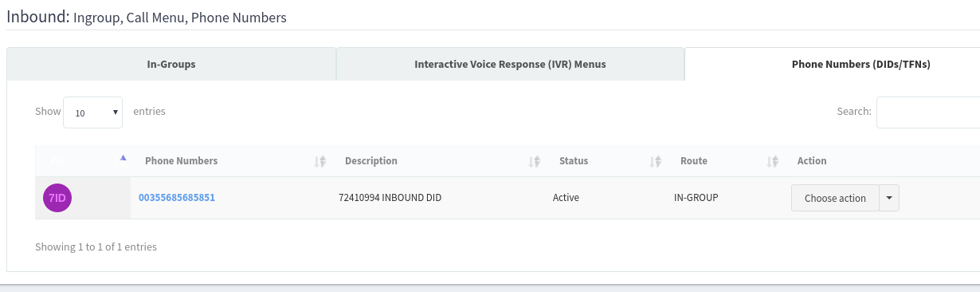Open phone number 00355685685851 link

tap(177, 198)
